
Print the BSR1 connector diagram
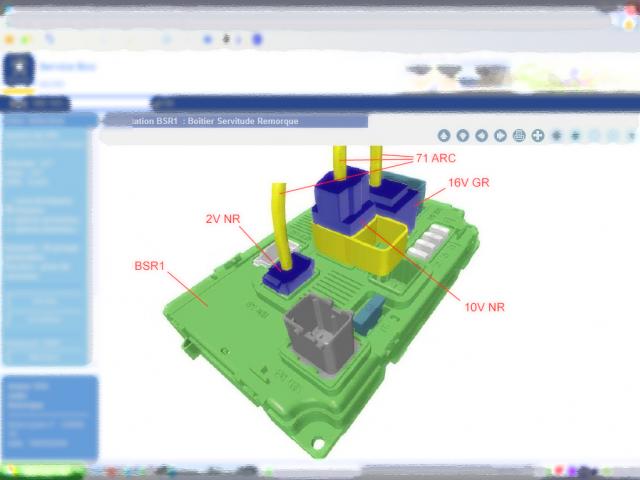[x=519, y=136]
